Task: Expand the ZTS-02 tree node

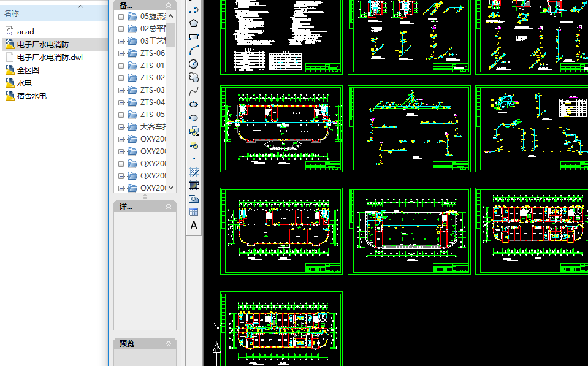Action: pos(121,78)
